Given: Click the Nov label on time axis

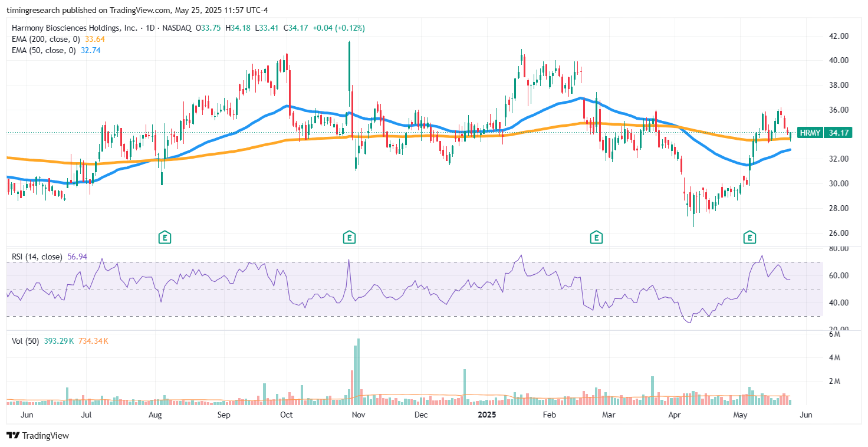Looking at the screenshot, I should (358, 415).
